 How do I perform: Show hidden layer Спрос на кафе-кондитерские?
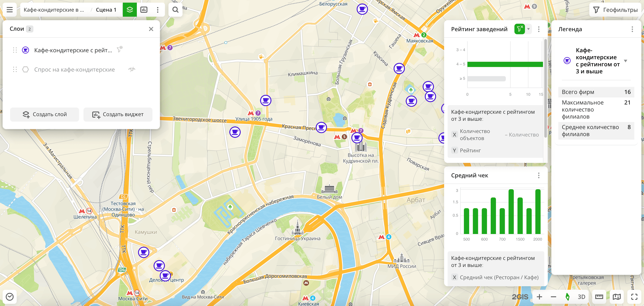pyautogui.click(x=132, y=69)
